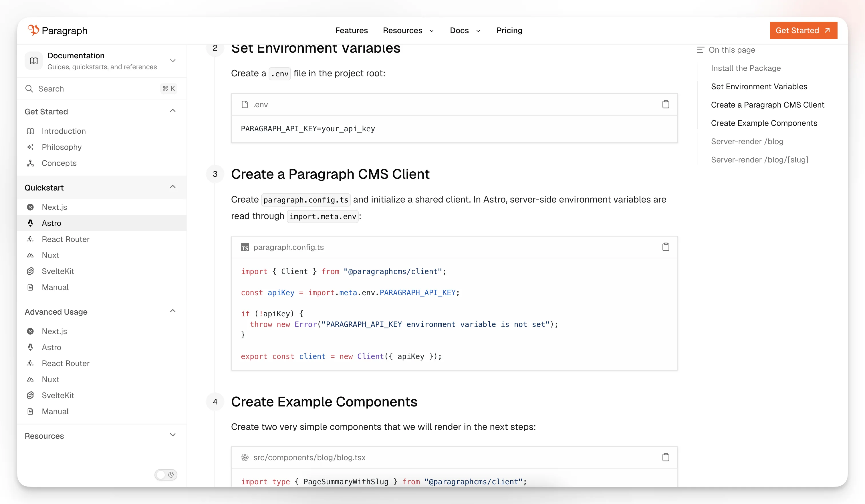865x504 pixels.
Task: Click the export const client code line
Action: click(341, 356)
